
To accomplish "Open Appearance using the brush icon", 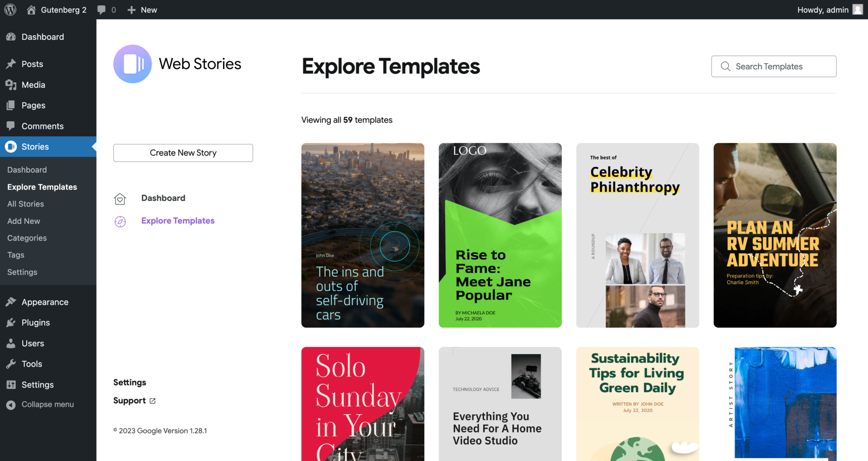I will 11,302.
